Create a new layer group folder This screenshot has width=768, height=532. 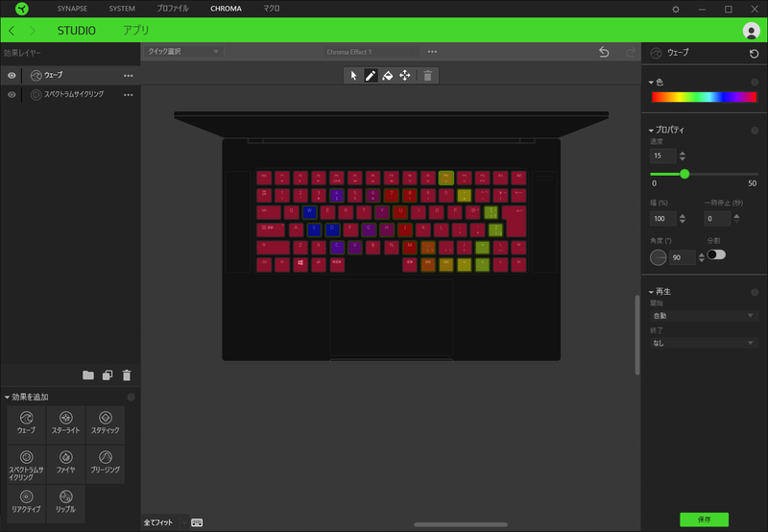[88, 375]
